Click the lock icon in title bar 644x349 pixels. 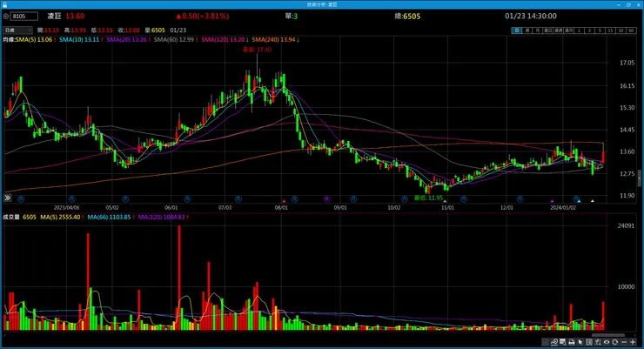tap(4, 4)
